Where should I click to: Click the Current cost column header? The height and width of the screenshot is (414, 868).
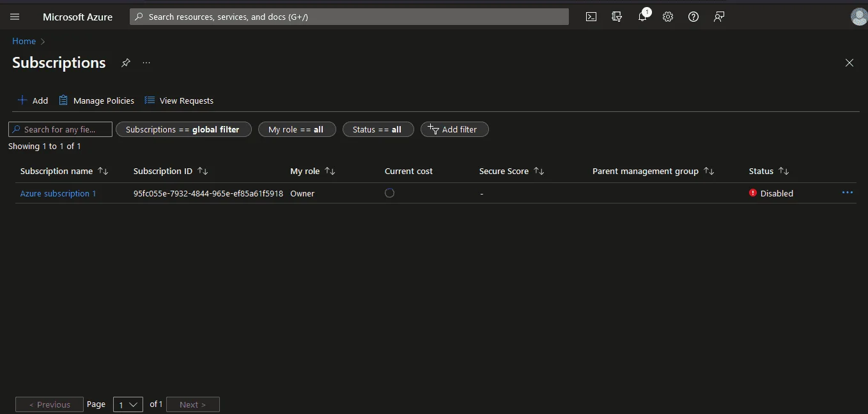pyautogui.click(x=408, y=171)
